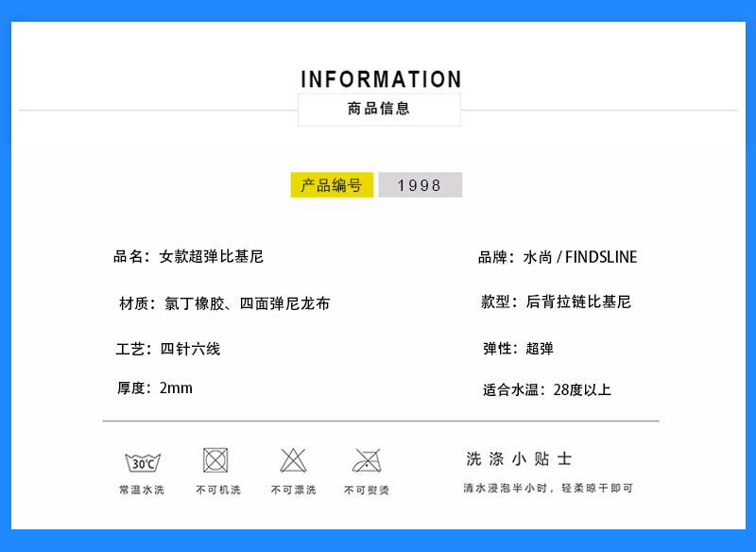
Task: Click the 工艺 四针六线 text
Action: 168,349
